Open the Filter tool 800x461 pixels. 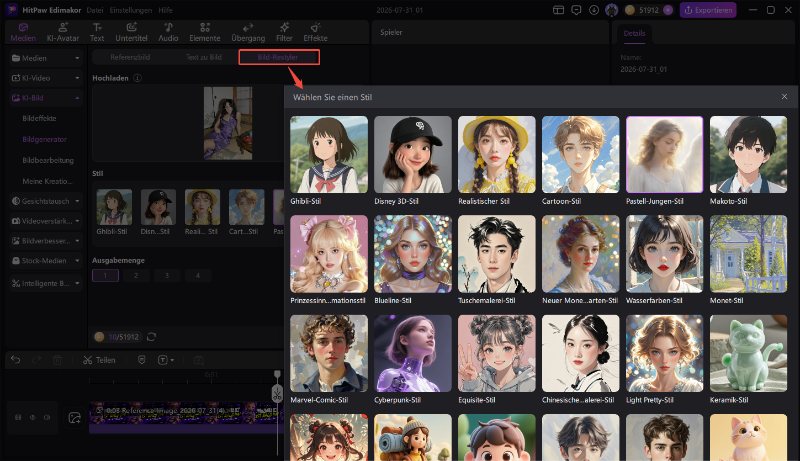click(x=284, y=32)
